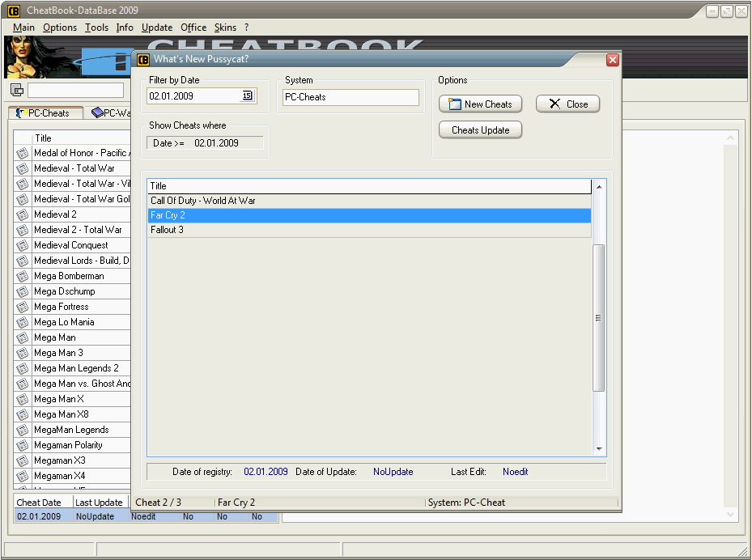Open the Tools menu
This screenshot has width=752, height=560.
[96, 28]
